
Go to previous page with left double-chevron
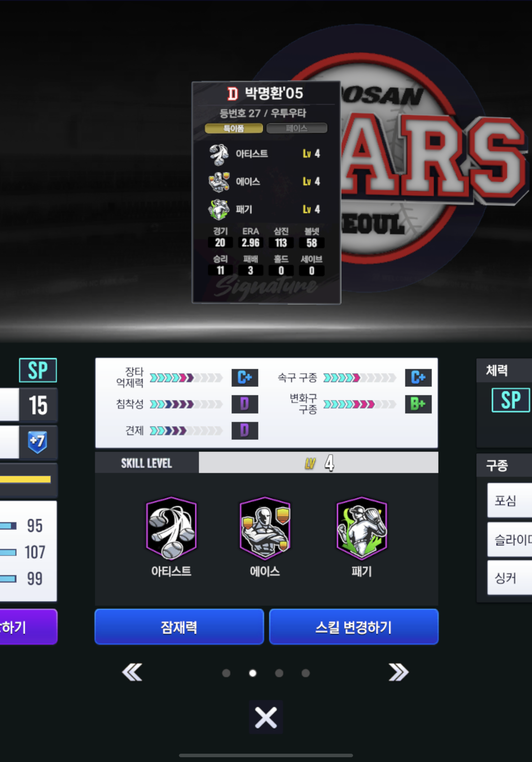click(132, 673)
